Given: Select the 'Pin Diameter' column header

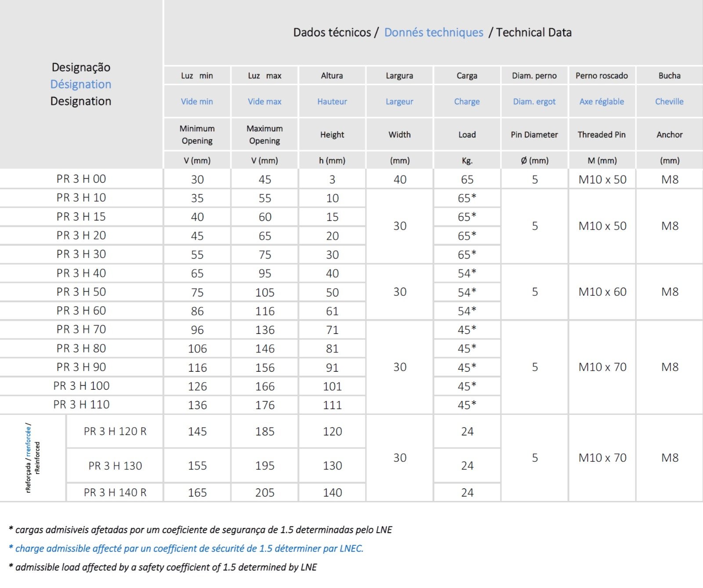Looking at the screenshot, I should [x=534, y=135].
